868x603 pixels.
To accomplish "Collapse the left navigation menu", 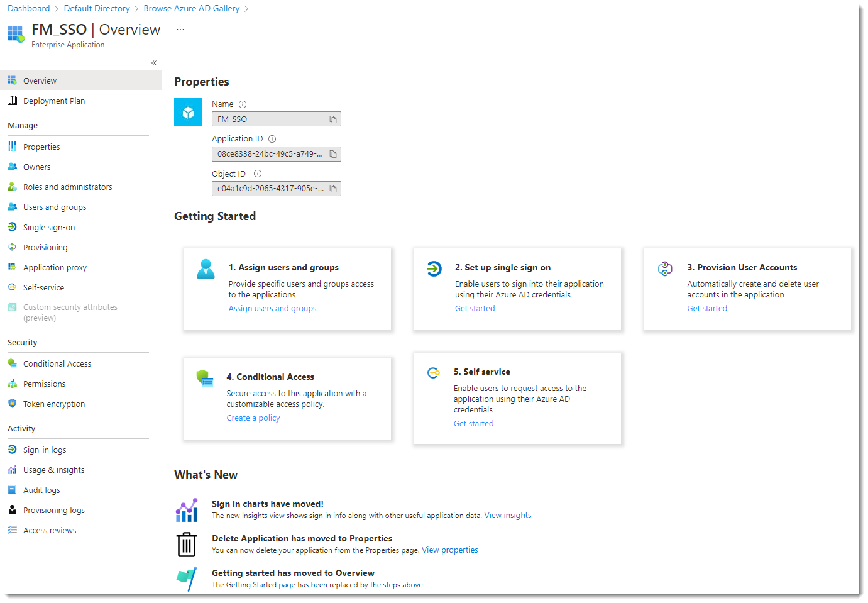I will click(x=154, y=63).
